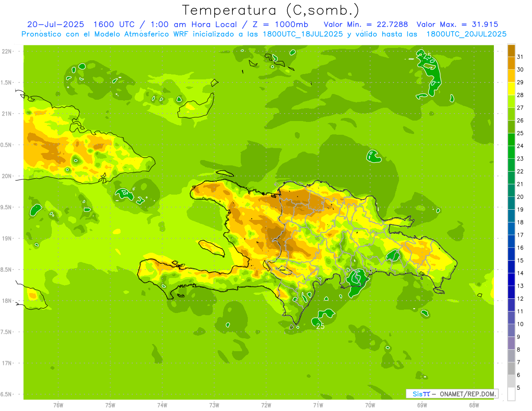Click the "75W" longitude axis label

click(x=110, y=405)
